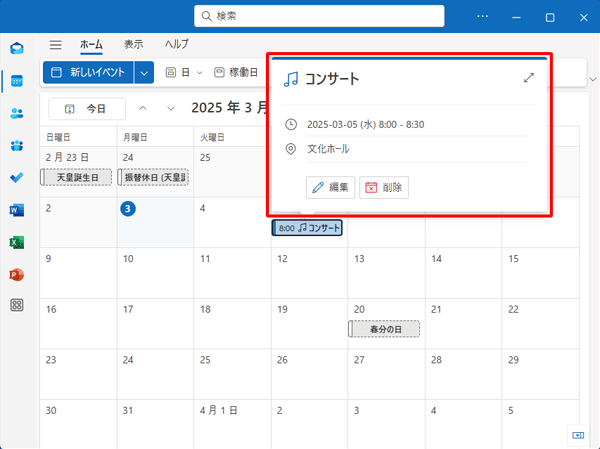Select the 日 day view
The height and width of the screenshot is (449, 600).
[178, 72]
